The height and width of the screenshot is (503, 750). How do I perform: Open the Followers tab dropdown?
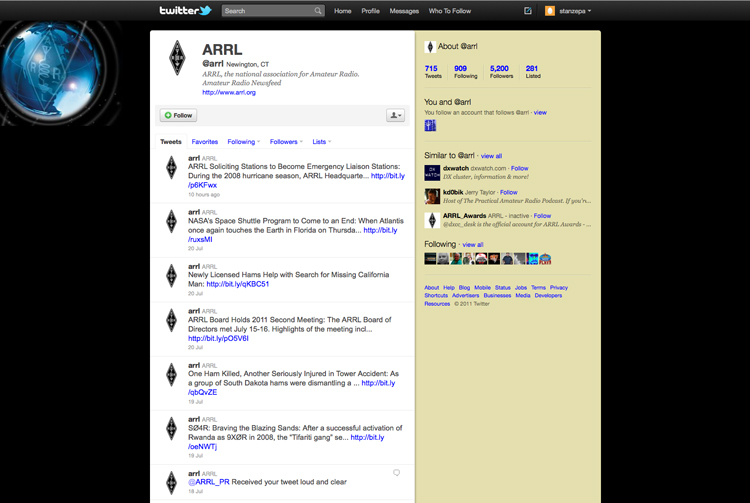(286, 142)
